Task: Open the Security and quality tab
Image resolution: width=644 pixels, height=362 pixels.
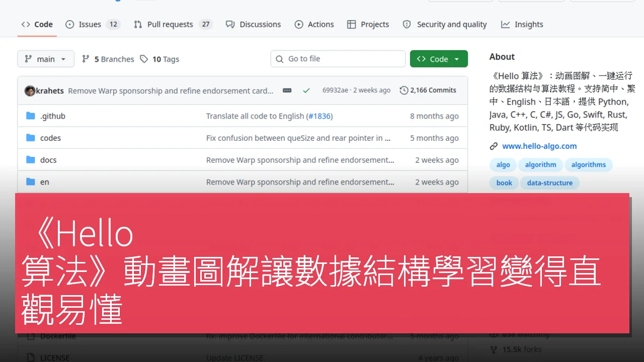Action: (x=445, y=24)
